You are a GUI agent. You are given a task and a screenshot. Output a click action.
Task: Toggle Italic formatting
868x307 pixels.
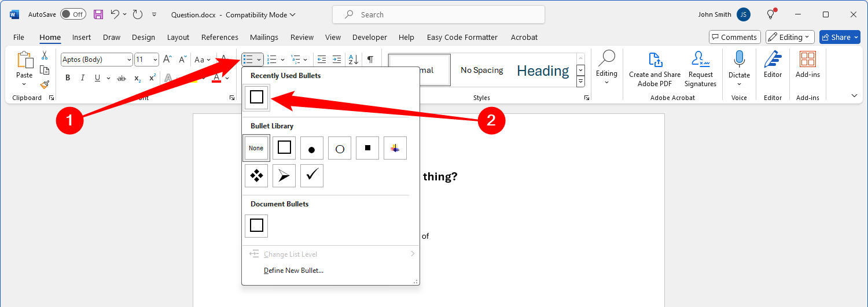(x=83, y=78)
